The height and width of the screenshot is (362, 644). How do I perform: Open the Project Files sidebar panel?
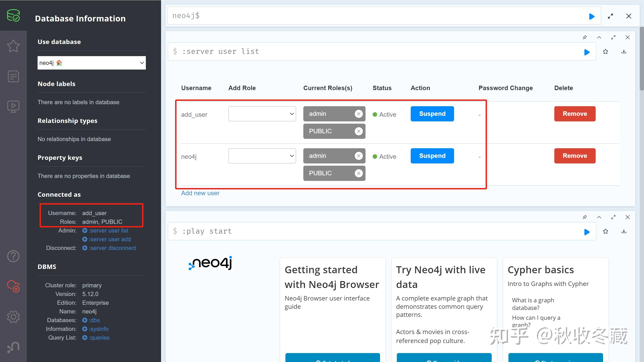click(x=13, y=76)
